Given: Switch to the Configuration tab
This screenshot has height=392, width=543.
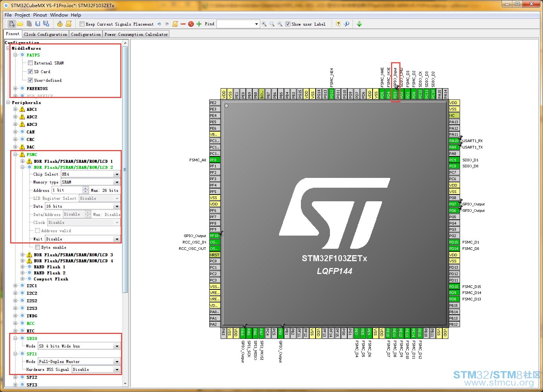Looking at the screenshot, I should (86, 34).
